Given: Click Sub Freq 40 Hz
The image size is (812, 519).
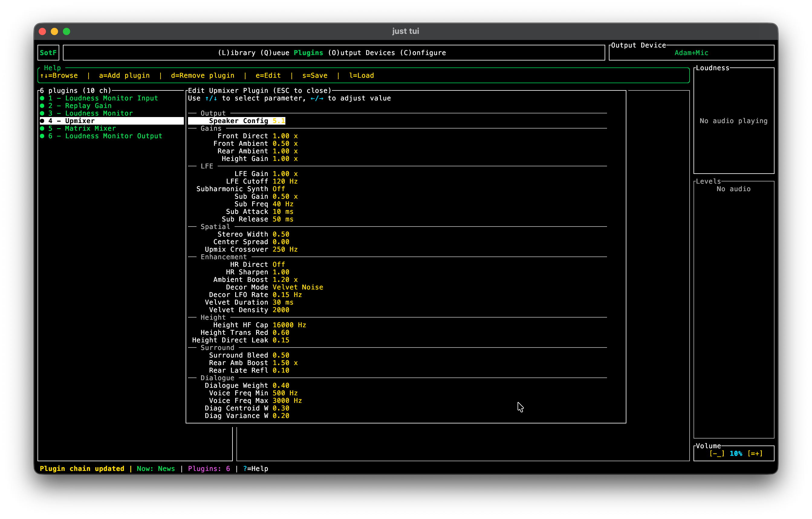Looking at the screenshot, I should pyautogui.click(x=264, y=204).
